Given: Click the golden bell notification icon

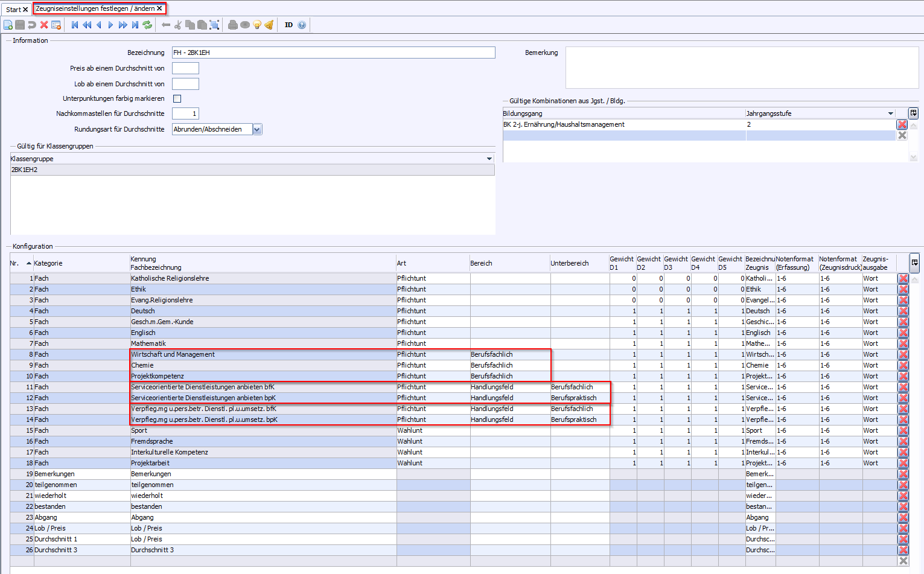Looking at the screenshot, I should [x=269, y=25].
